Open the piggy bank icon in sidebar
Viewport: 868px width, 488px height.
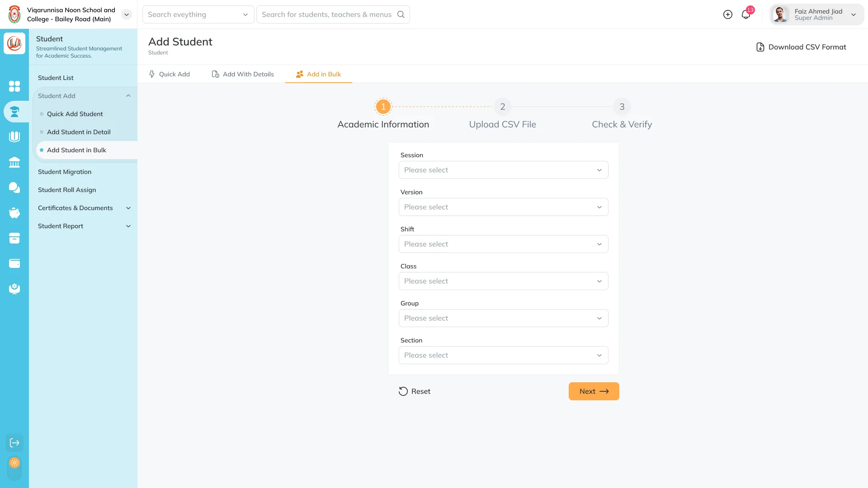(14, 213)
